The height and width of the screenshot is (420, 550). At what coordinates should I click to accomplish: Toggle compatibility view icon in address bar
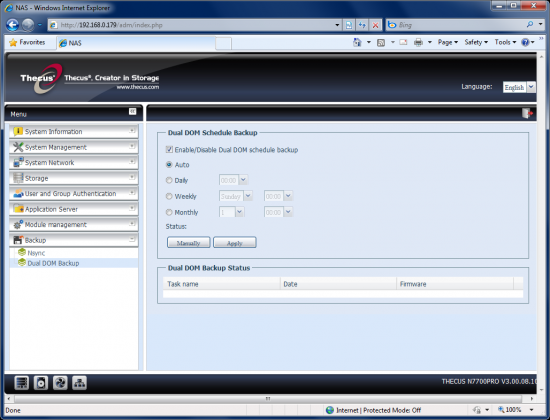(349, 25)
